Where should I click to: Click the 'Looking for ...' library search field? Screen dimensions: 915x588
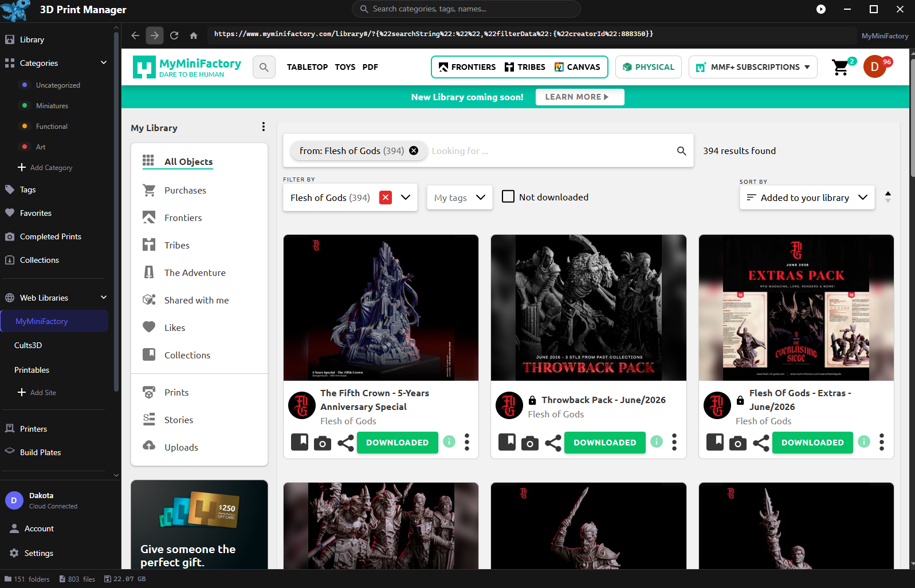550,151
